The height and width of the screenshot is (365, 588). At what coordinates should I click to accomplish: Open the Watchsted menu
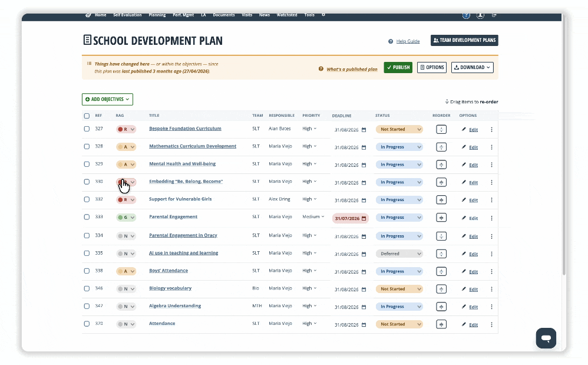point(287,15)
